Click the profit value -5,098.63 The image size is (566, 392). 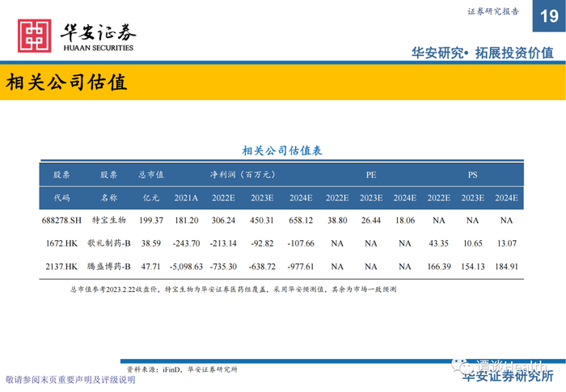point(186,267)
